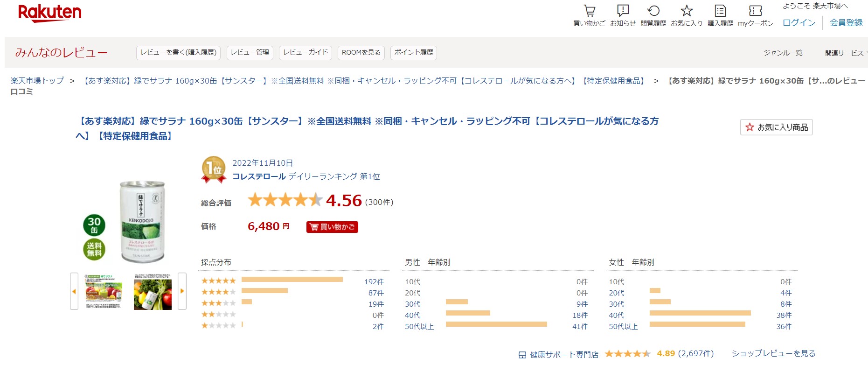Open レビューを書く(購入履歴) tab
This screenshot has height=365, width=868.
[x=178, y=53]
